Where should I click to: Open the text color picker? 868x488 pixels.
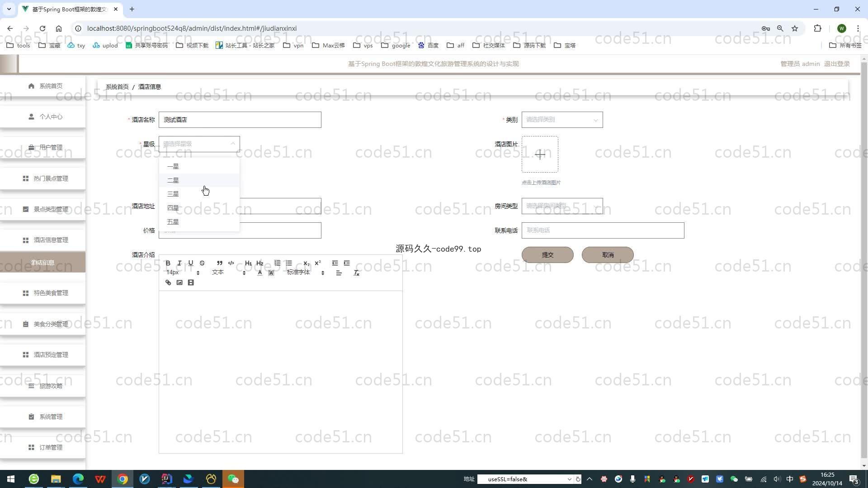pos(259,273)
